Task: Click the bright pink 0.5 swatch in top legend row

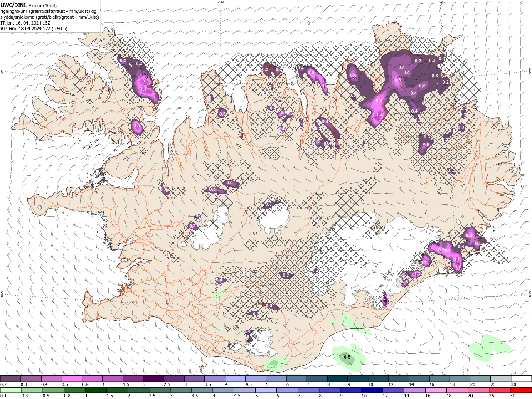Action: pos(72,379)
